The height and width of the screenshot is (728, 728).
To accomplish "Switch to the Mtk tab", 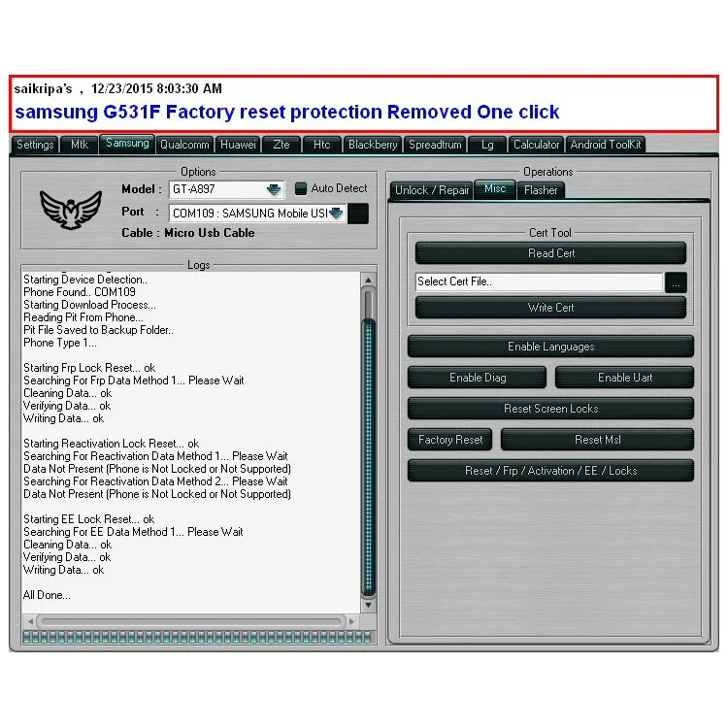I will [x=80, y=145].
